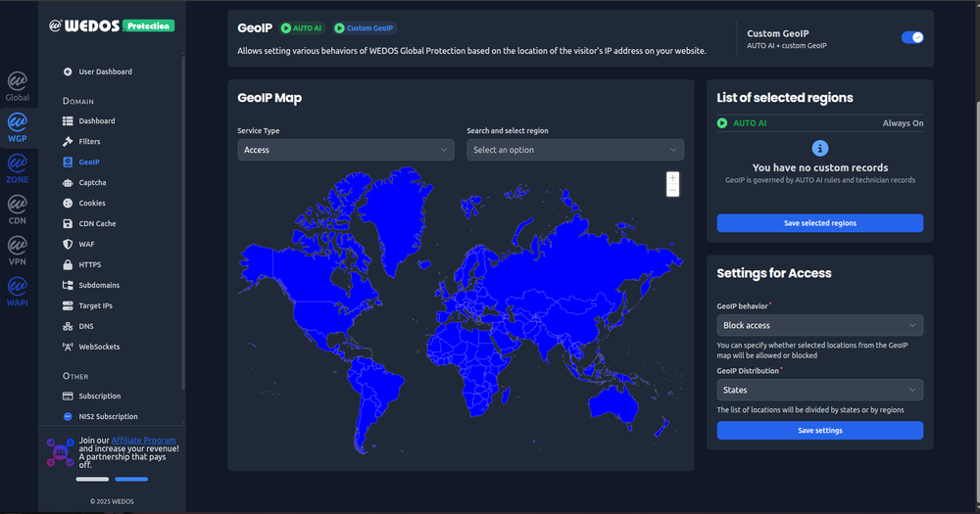Open the Target IPs menu item
This screenshot has height=514, width=980.
[96, 306]
